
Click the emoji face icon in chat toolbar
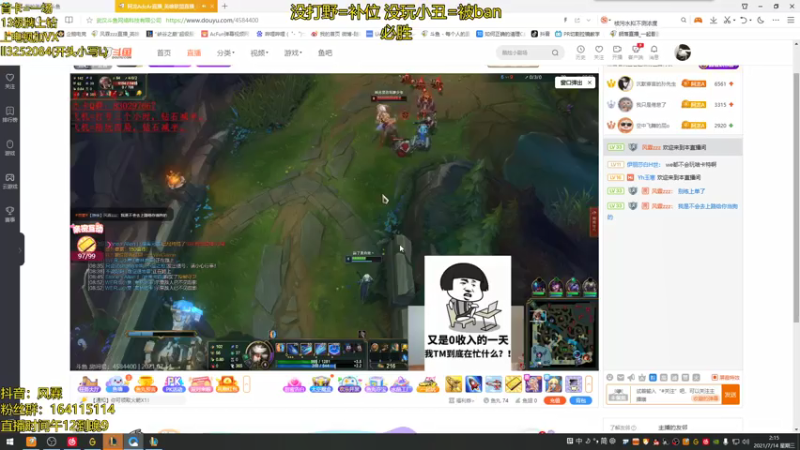tap(610, 378)
